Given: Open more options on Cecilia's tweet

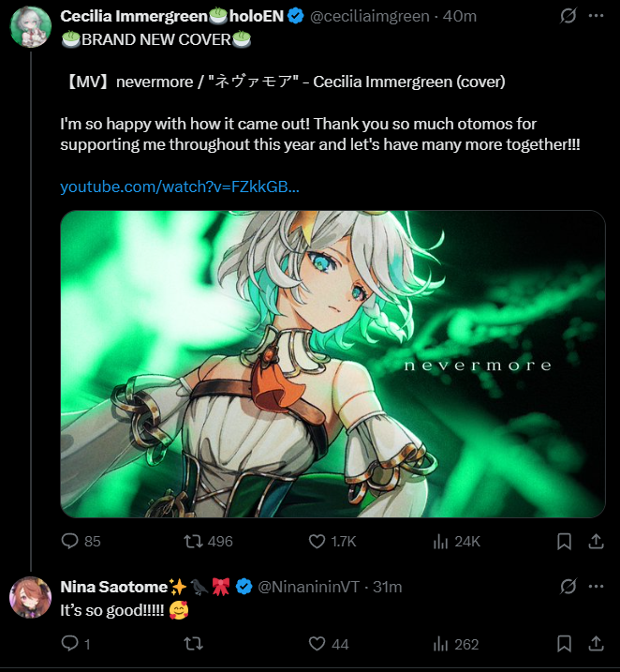Looking at the screenshot, I should pyautogui.click(x=596, y=16).
